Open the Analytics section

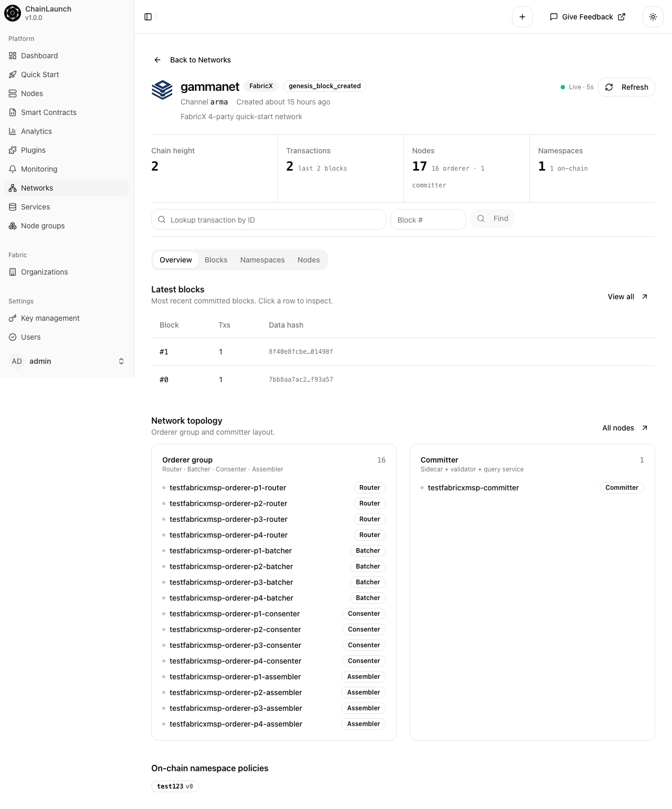click(x=36, y=131)
